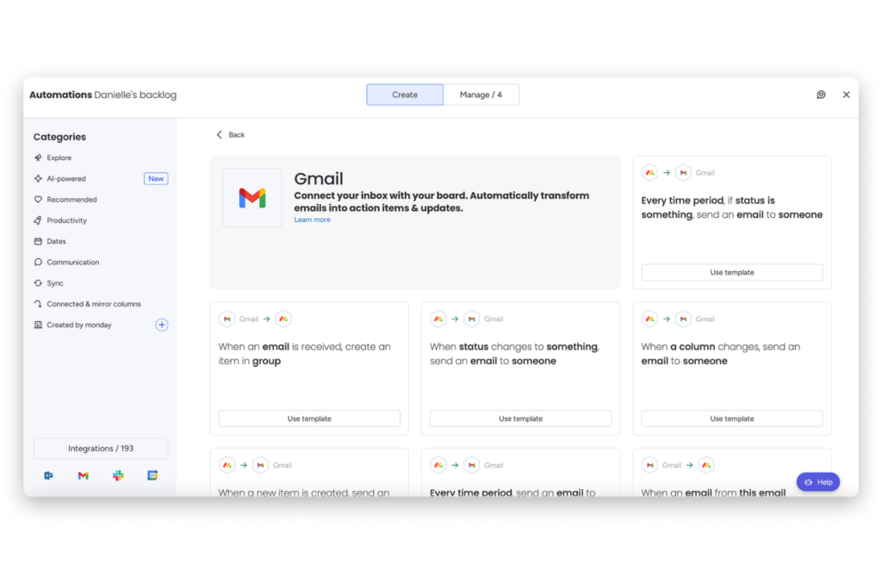This screenshot has height=588, width=882.
Task: Open the Integrations / 193 button
Action: (101, 449)
